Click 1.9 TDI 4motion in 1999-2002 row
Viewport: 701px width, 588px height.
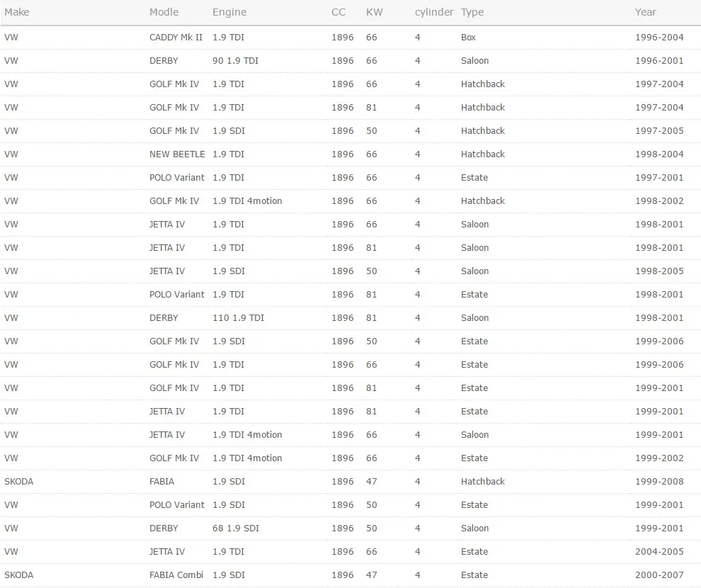(x=247, y=458)
